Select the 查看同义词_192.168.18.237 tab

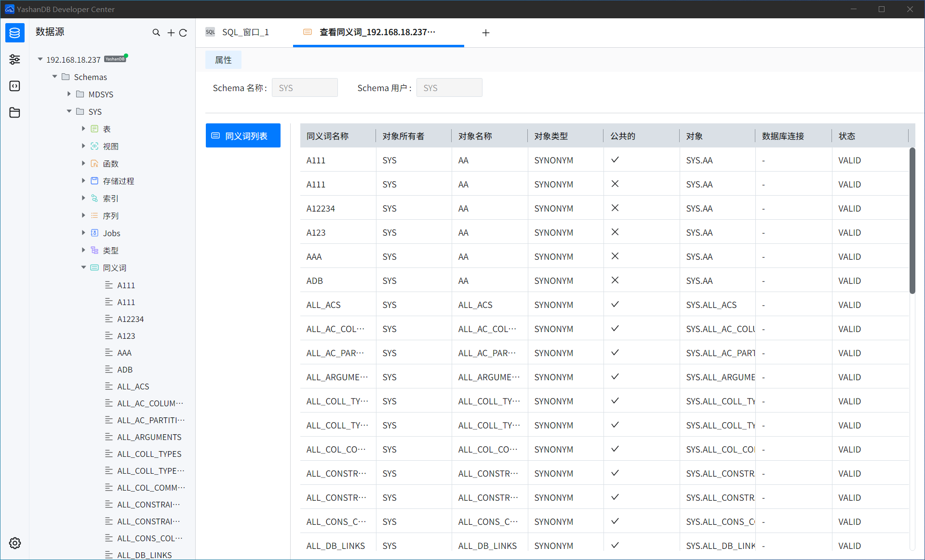378,32
